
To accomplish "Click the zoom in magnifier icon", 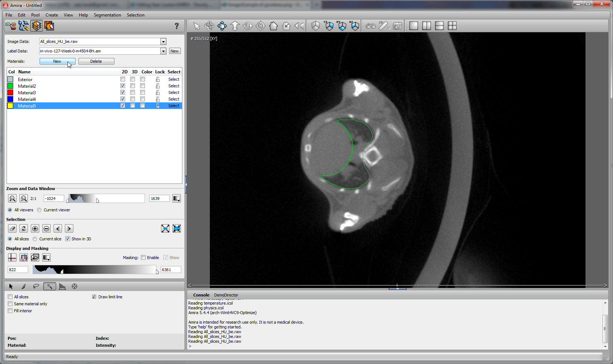I will pos(12,199).
